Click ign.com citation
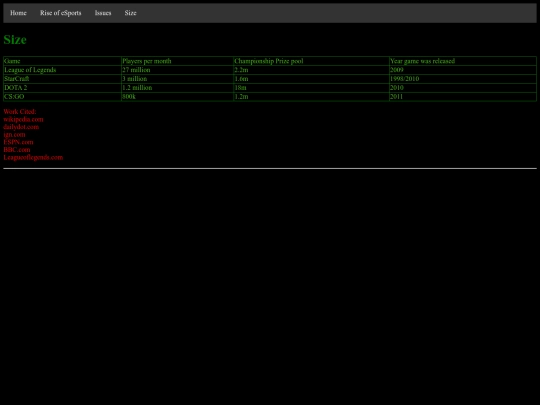Image resolution: width=540 pixels, height=405 pixels. point(14,135)
